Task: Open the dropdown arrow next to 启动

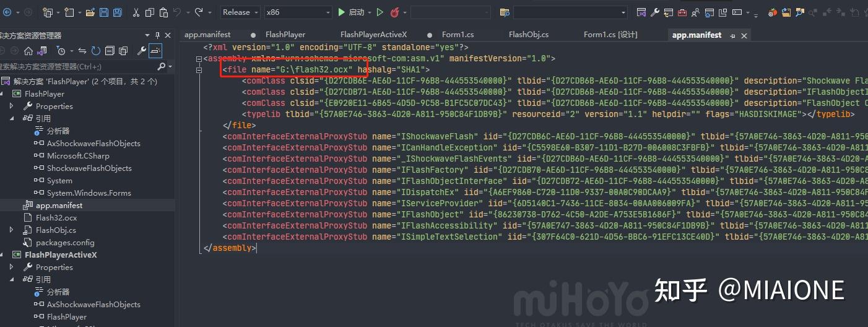Action: point(370,12)
